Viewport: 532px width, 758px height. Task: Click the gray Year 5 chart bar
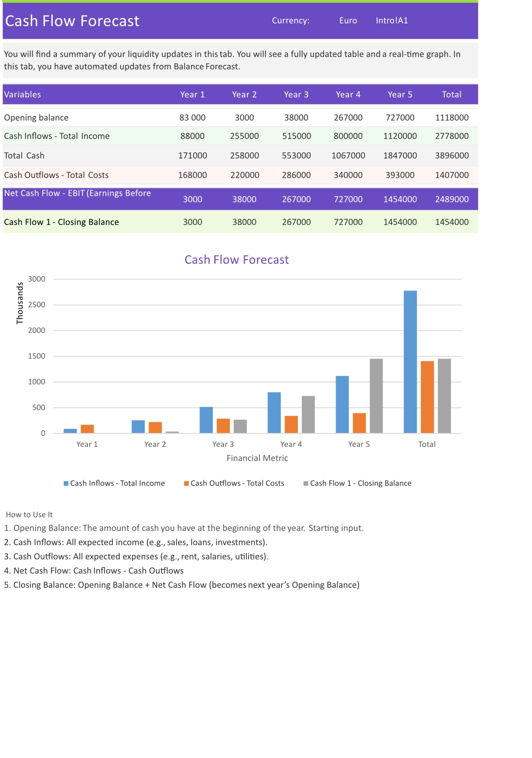(376, 396)
